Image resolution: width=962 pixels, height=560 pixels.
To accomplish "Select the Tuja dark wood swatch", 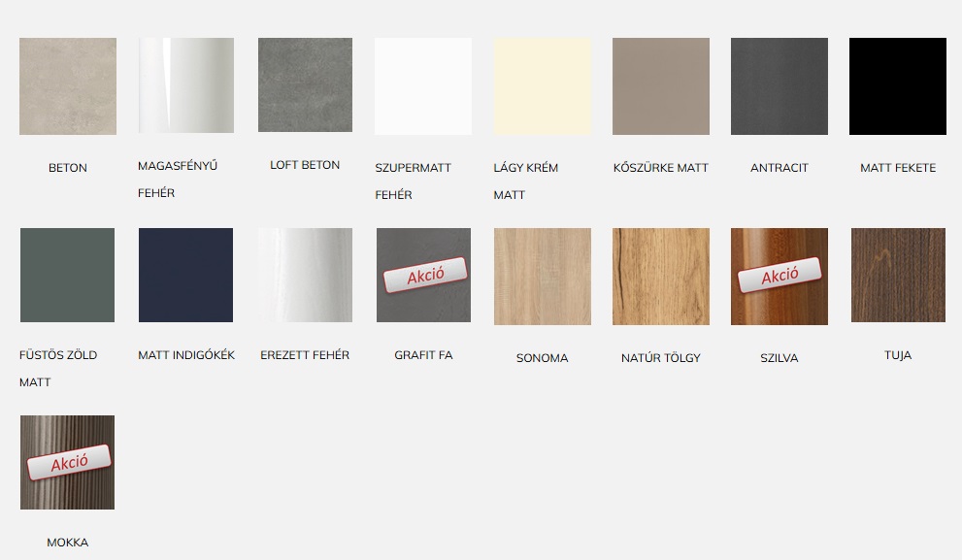I will coord(898,276).
